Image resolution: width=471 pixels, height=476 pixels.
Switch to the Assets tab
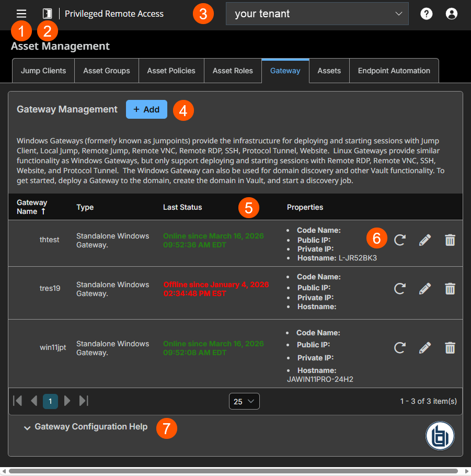click(329, 71)
